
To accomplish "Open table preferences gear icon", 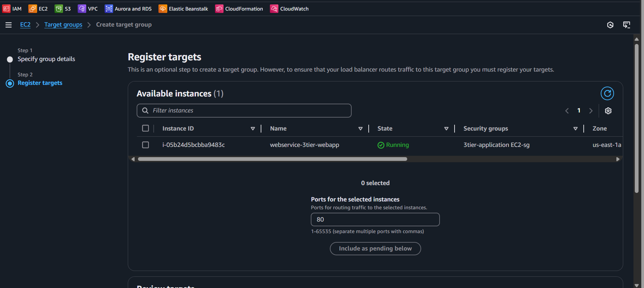I will point(608,111).
